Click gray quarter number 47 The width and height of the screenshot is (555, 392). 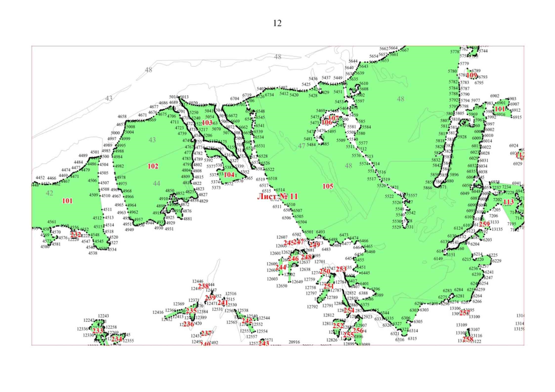(302, 146)
